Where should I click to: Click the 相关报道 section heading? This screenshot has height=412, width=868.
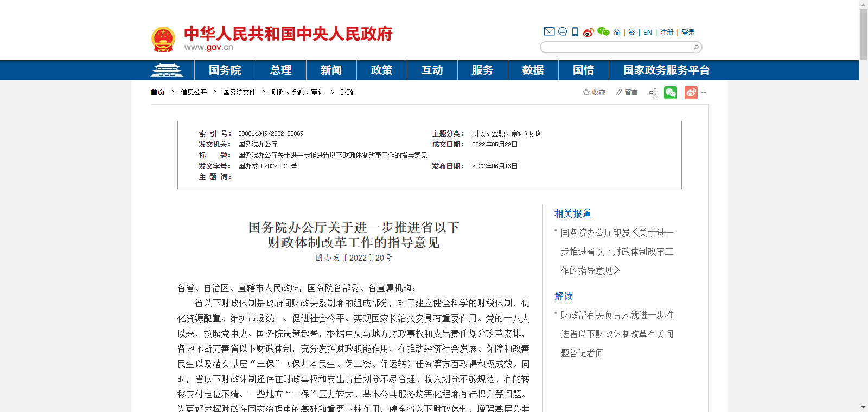(572, 214)
